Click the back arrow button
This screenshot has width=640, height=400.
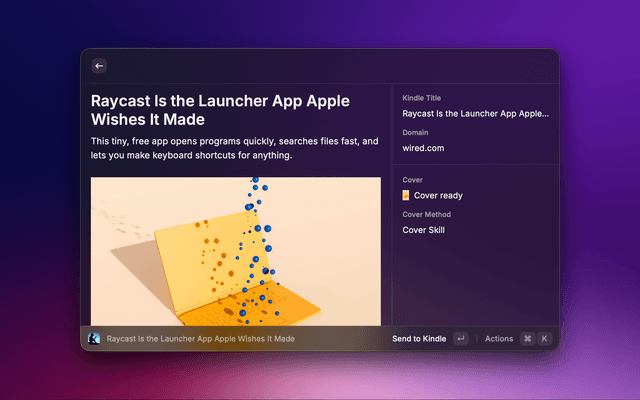(99, 66)
